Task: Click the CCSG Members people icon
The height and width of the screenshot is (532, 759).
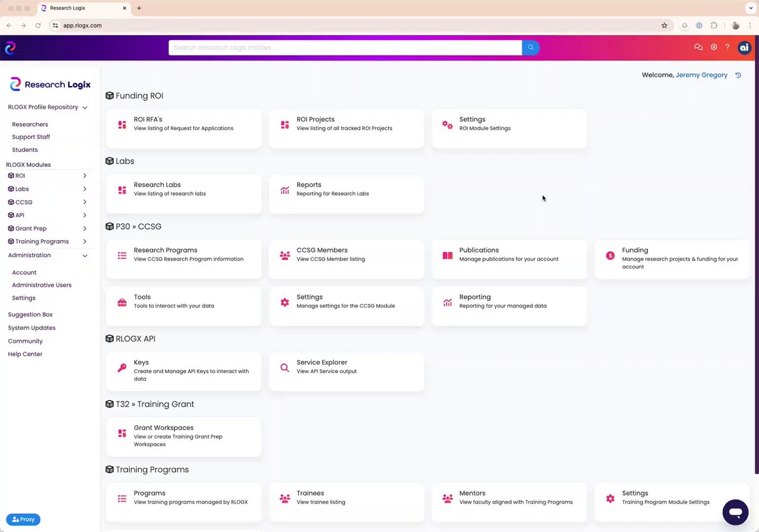Action: click(285, 256)
